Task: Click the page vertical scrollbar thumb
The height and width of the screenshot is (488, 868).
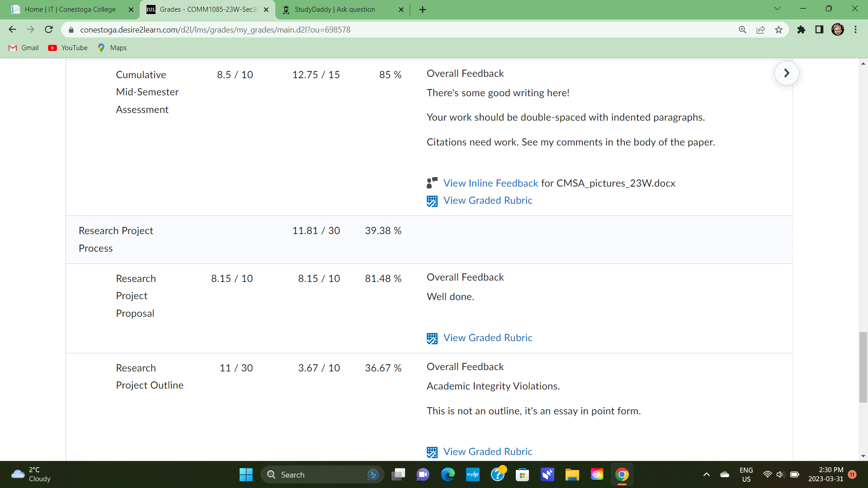Action: pyautogui.click(x=863, y=367)
